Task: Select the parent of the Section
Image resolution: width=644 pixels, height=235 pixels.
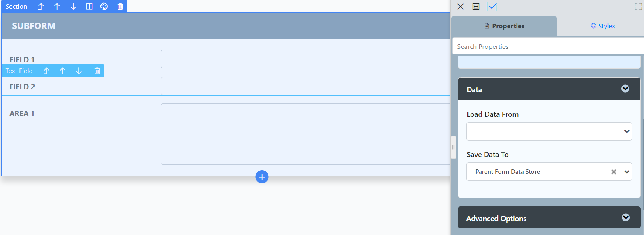Action: point(41,7)
